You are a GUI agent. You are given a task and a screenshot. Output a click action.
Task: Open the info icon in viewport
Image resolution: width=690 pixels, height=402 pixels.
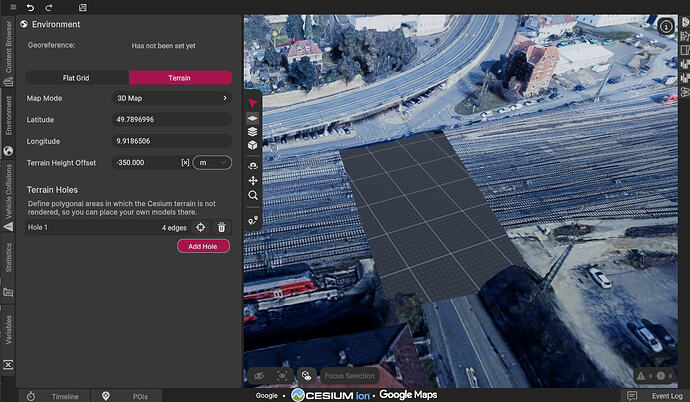666,27
